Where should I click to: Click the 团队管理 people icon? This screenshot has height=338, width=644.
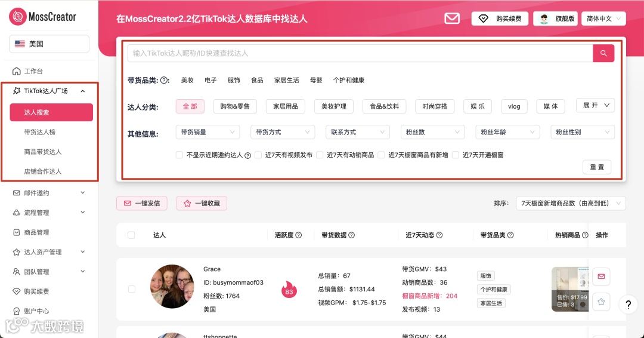17,272
